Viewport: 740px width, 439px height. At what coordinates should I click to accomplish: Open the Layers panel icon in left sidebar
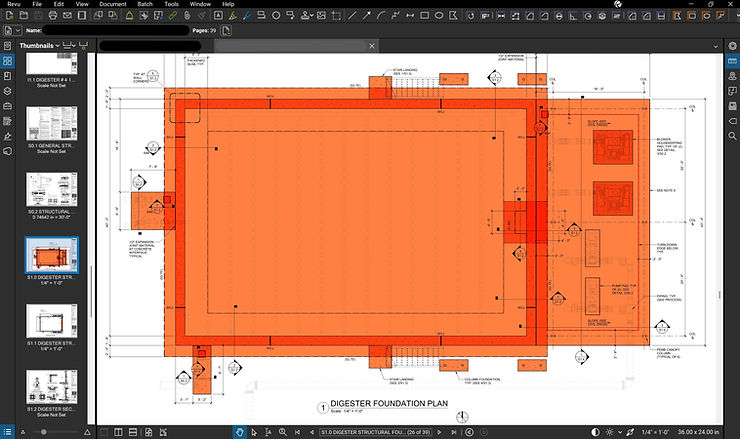tap(8, 91)
